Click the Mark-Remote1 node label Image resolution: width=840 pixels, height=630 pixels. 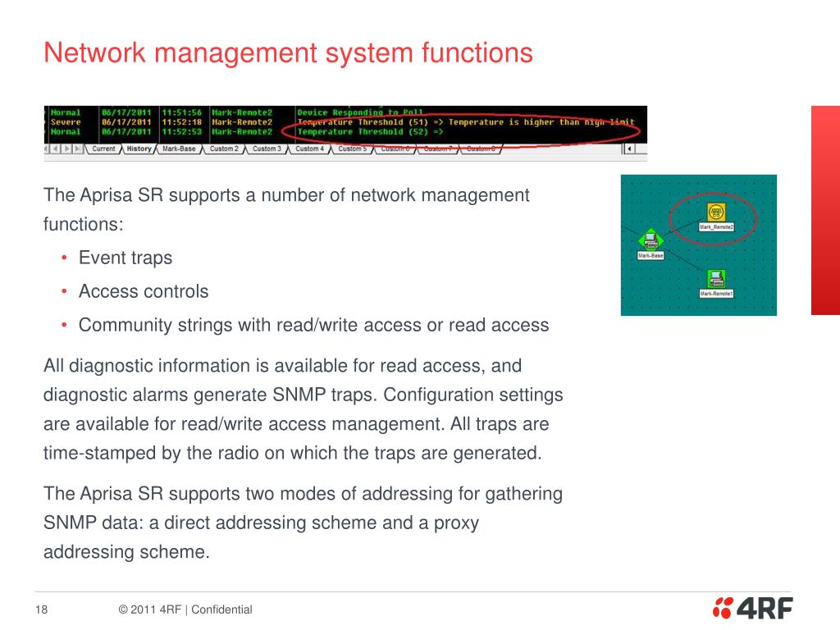pyautogui.click(x=716, y=294)
